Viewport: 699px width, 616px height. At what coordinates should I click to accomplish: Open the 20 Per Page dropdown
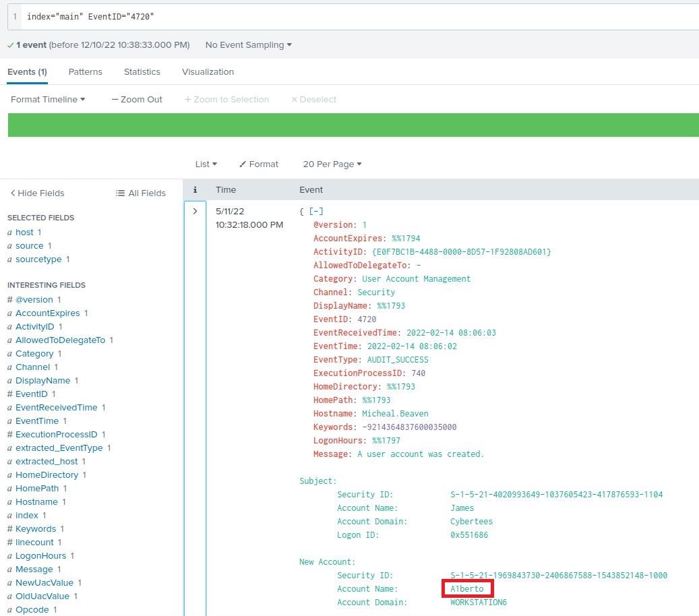(x=332, y=164)
